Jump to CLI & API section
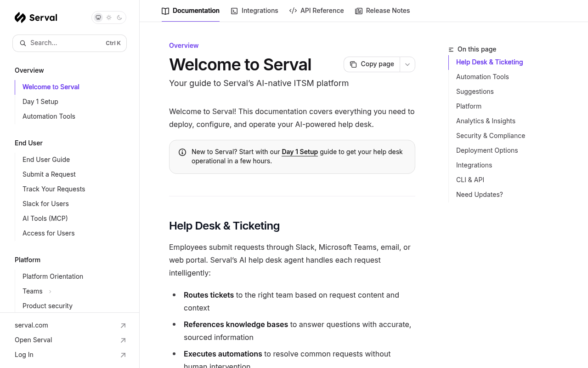Screen dimensions: 588x368 tap(470, 180)
